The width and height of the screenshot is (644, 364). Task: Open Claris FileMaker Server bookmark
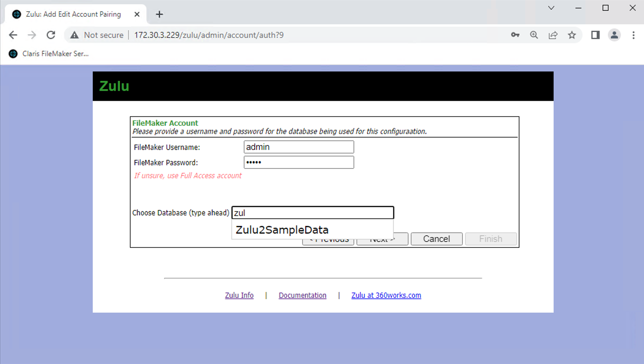(x=49, y=54)
